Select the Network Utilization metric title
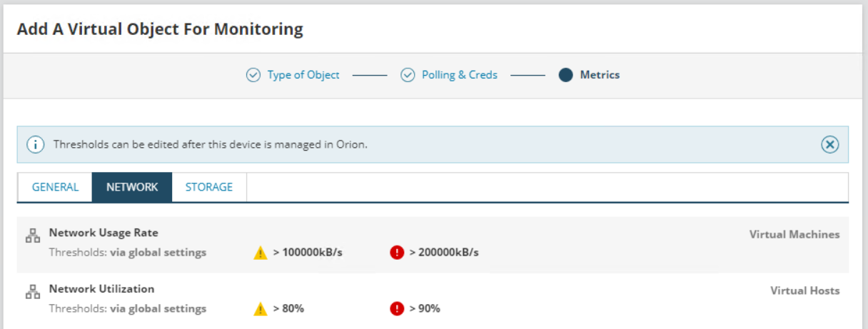 [x=101, y=289]
